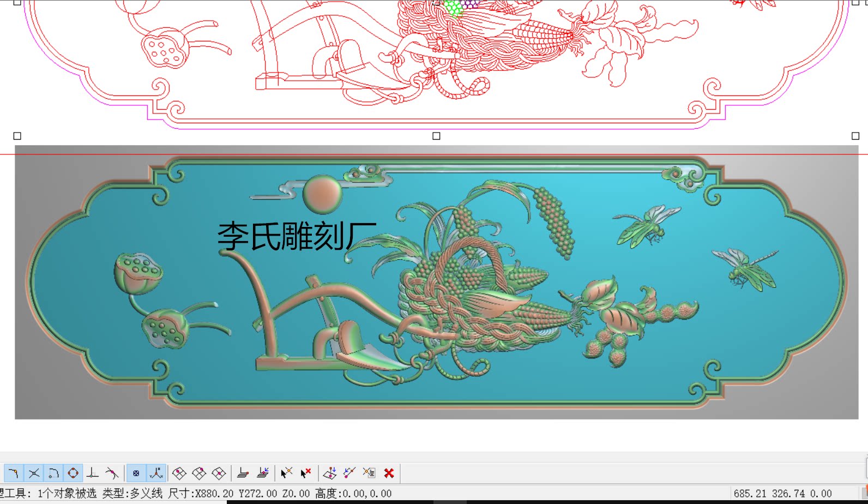Click the plane icon with blue down arrow

click(x=330, y=473)
